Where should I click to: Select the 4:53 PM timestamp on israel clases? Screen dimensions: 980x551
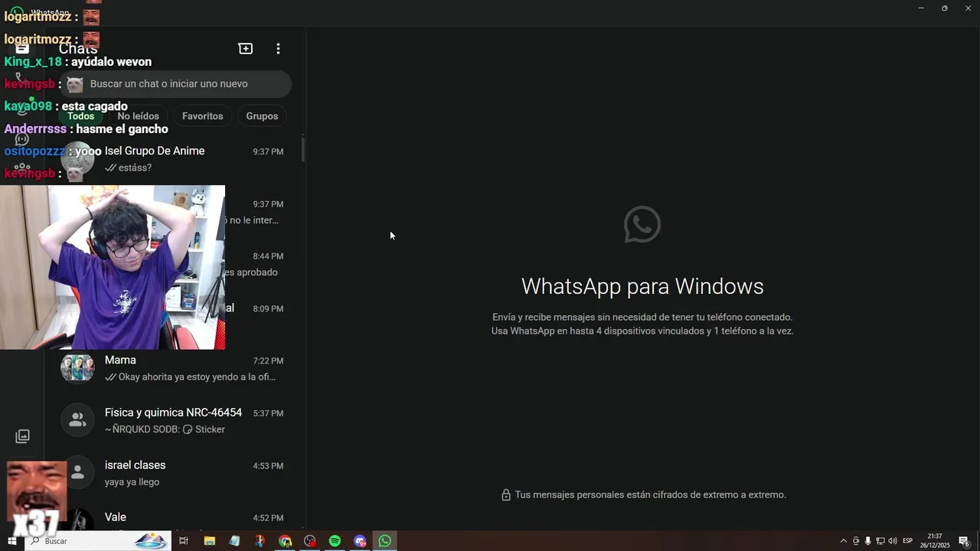tap(268, 465)
